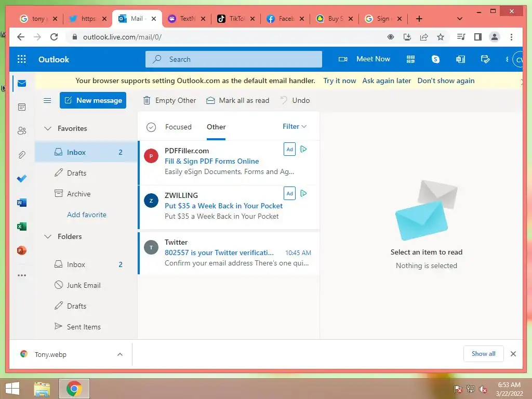Expand Tony.webp download options caret
The height and width of the screenshot is (399, 532).
[x=120, y=354]
